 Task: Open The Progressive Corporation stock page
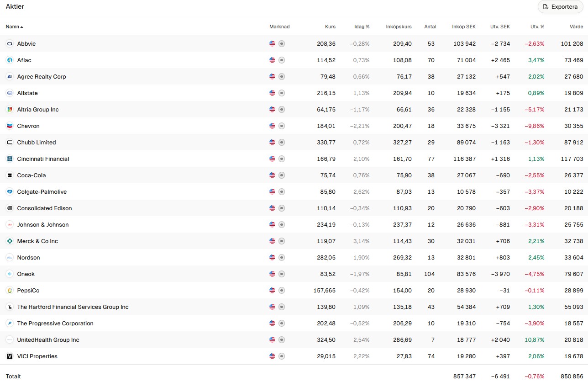[x=55, y=323]
